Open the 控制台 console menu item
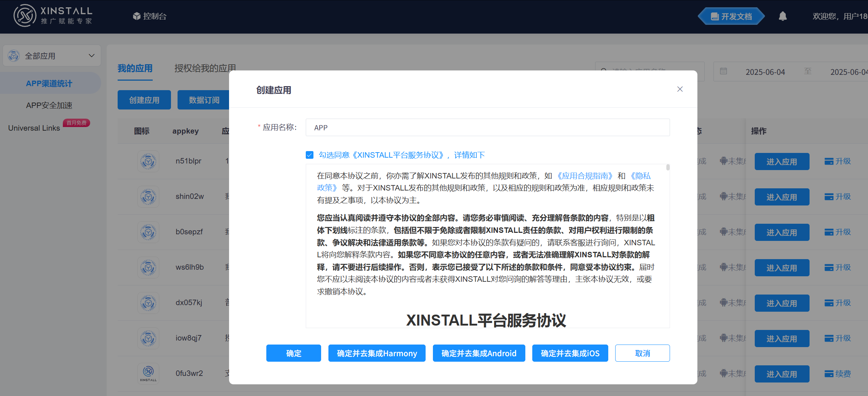This screenshot has height=396, width=868. (150, 16)
